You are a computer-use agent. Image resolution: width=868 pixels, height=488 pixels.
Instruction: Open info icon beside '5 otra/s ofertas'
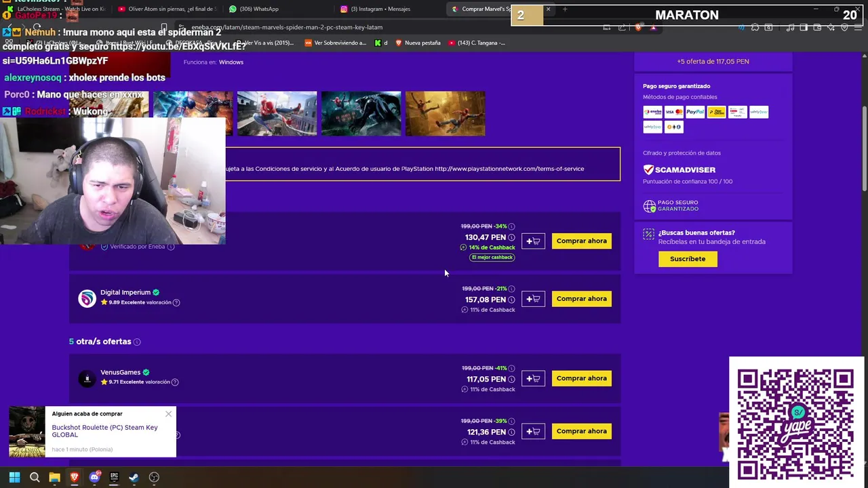point(137,342)
